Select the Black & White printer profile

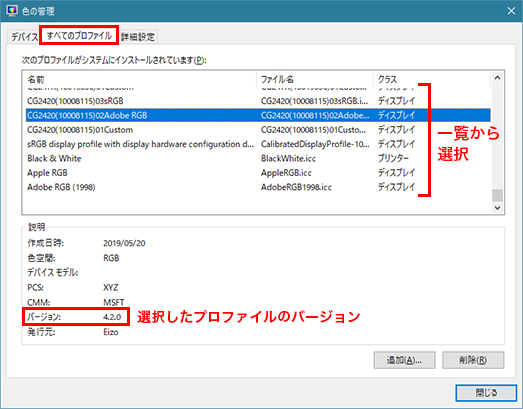point(258,158)
